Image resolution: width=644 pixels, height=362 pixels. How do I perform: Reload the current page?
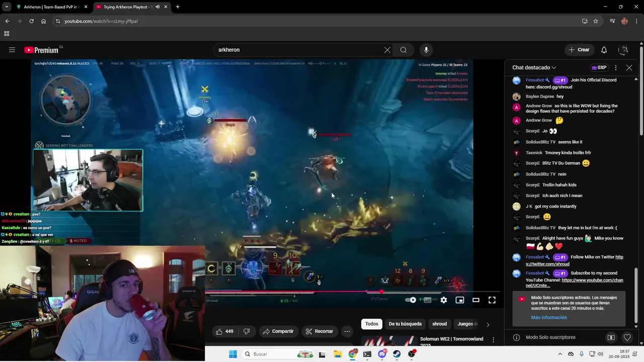point(31,21)
